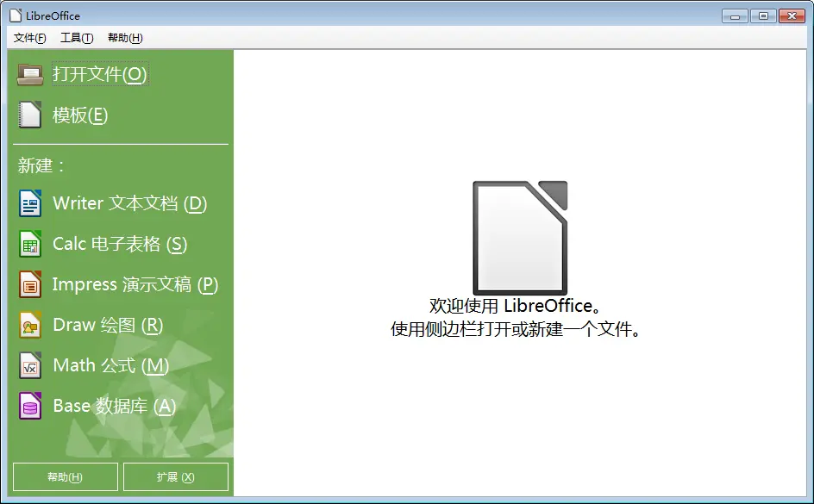
Task: Click the Writer document icon
Action: pos(30,203)
